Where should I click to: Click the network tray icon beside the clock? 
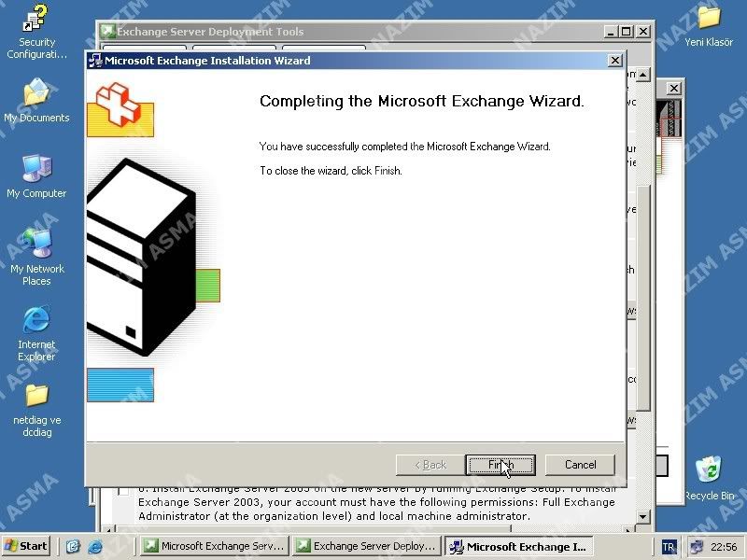click(697, 546)
